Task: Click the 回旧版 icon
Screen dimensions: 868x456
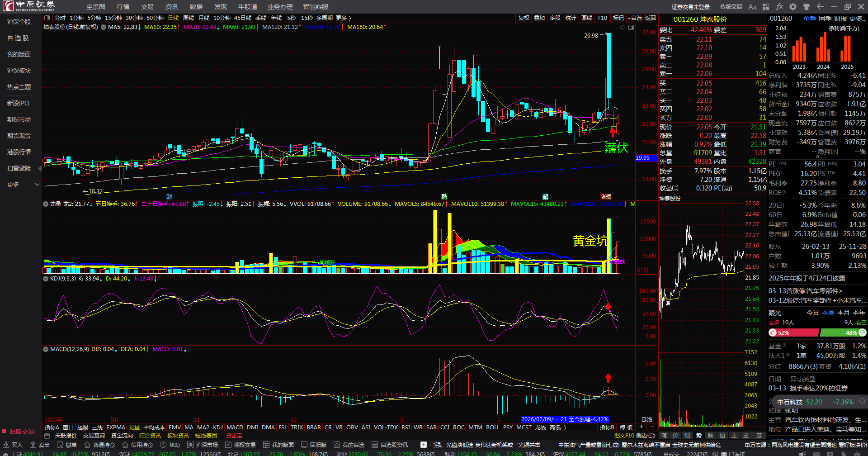Action: coord(314,445)
